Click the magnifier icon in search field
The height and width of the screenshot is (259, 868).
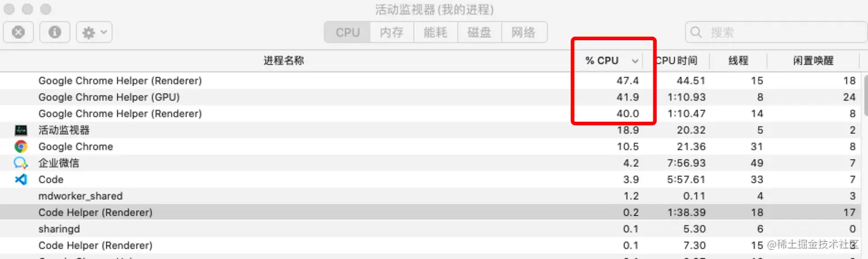(x=696, y=33)
